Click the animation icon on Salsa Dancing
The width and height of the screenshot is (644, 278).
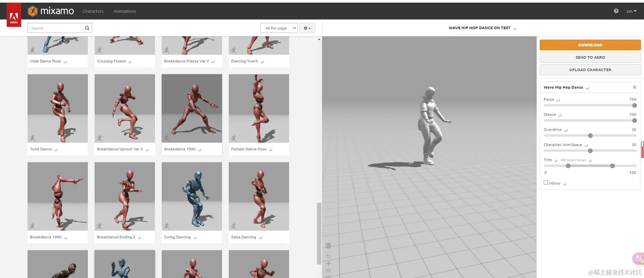point(233,226)
